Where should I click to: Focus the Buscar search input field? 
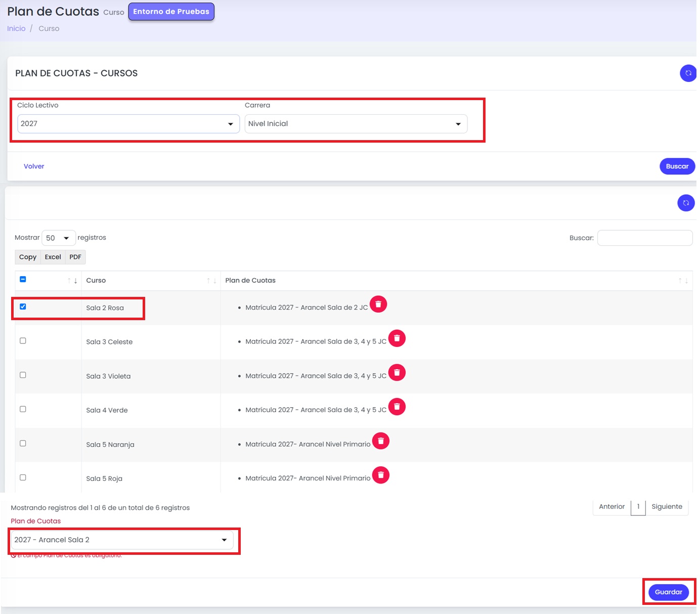(645, 238)
